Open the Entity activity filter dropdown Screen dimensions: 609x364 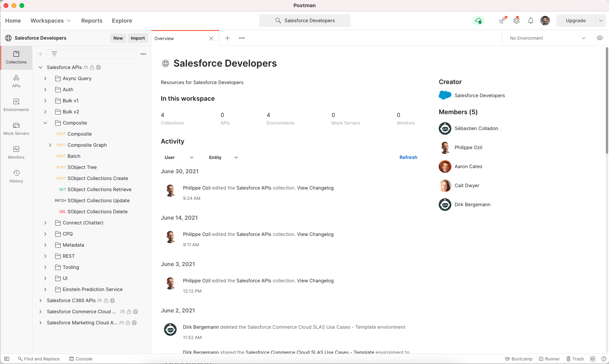[224, 157]
